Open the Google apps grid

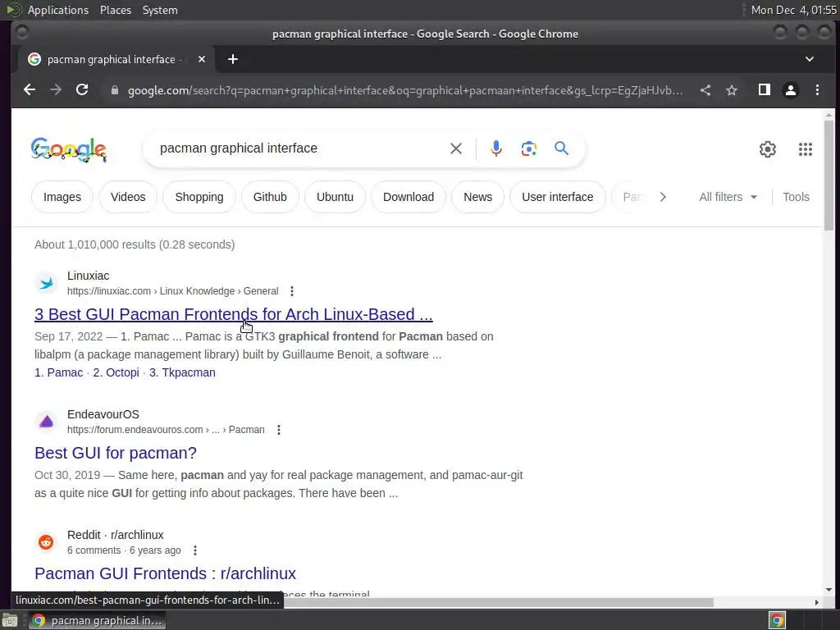tap(806, 149)
